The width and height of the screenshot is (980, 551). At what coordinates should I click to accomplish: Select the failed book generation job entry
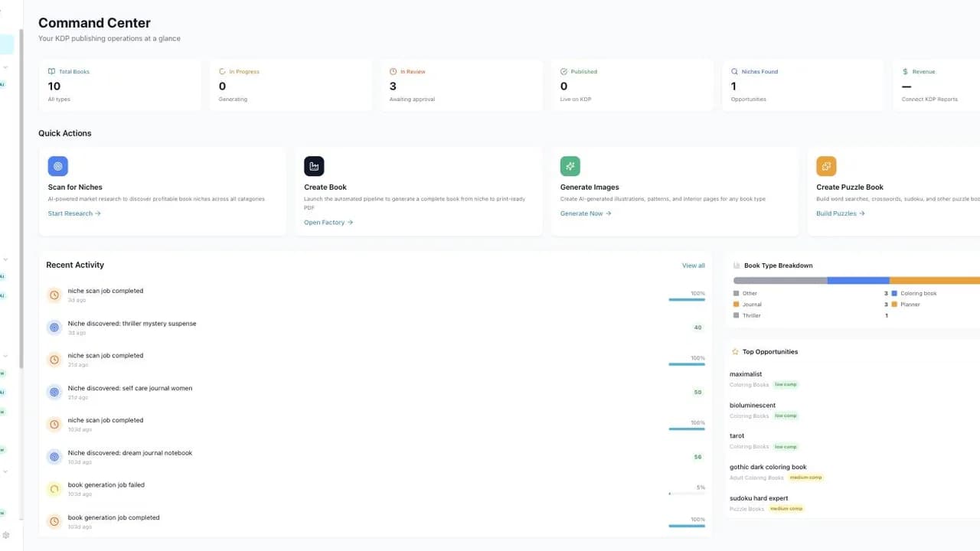click(x=375, y=489)
